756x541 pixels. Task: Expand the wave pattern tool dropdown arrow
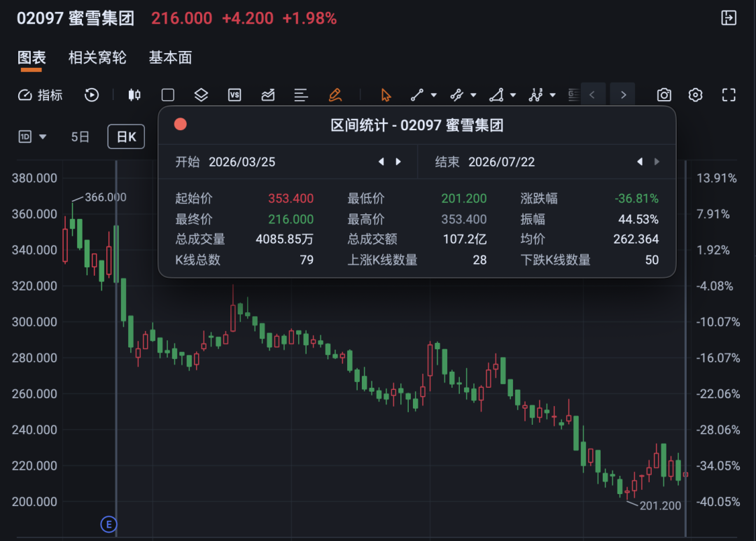(x=552, y=95)
